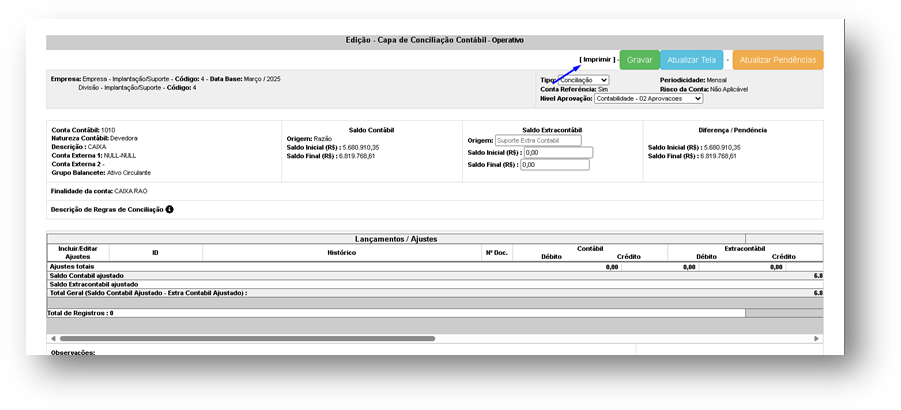The height and width of the screenshot is (410, 901).
Task: Click the Nº Doc. column header
Action: pyautogui.click(x=496, y=253)
